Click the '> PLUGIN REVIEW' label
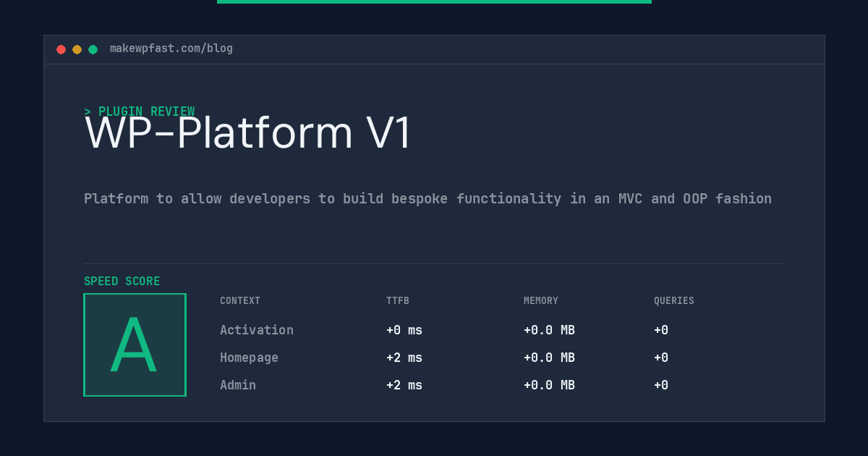The width and height of the screenshot is (868, 456). coord(140,111)
